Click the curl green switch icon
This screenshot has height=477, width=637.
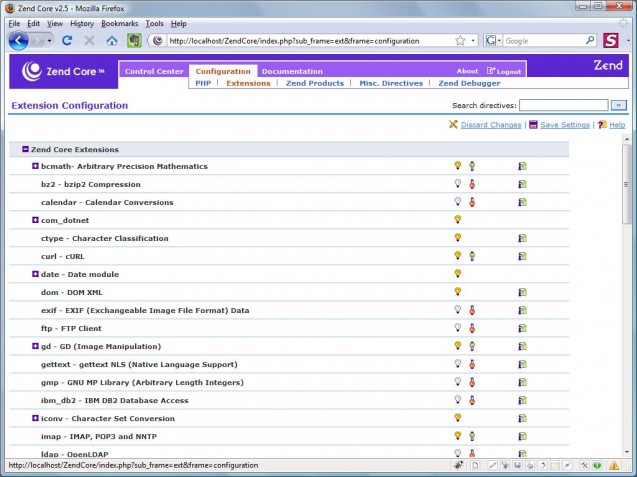pos(472,256)
